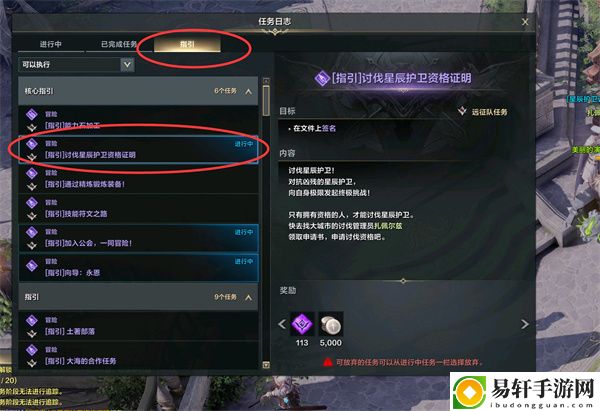Click the purple diamond icon beside 技能符文之路 quest
600x411 pixels.
(x=32, y=203)
